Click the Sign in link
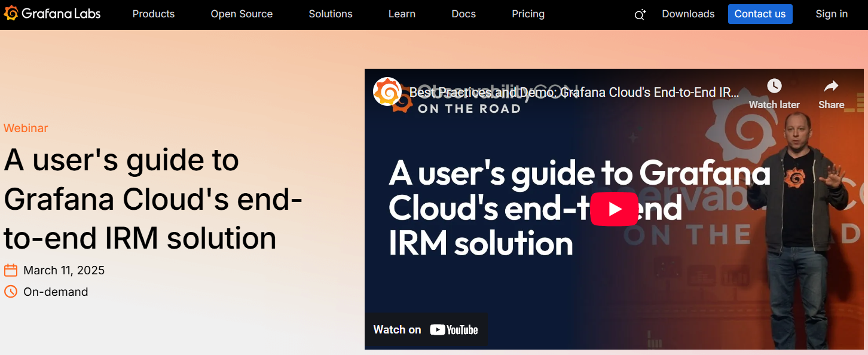This screenshot has height=355, width=868. coord(832,14)
